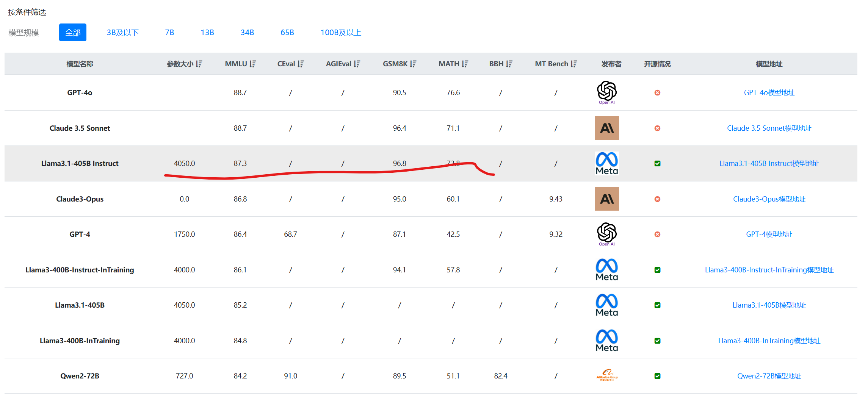Sort table by MT Bench score

point(573,64)
